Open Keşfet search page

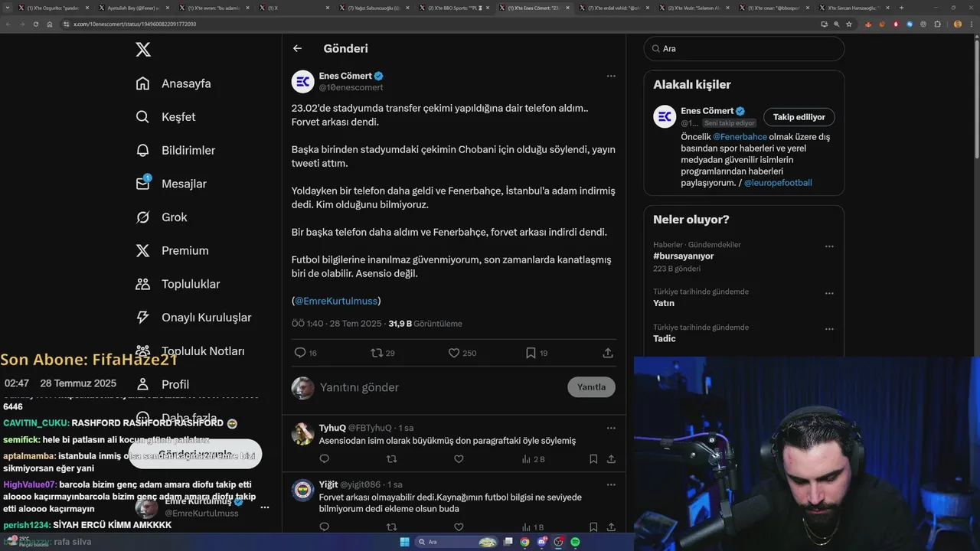pyautogui.click(x=165, y=117)
